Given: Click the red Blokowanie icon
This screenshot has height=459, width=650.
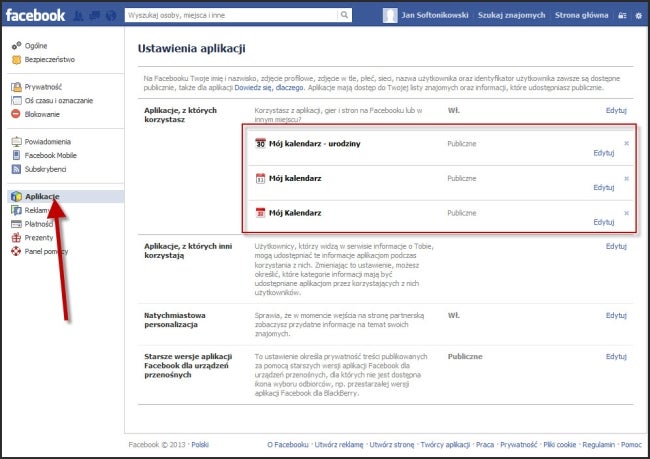Looking at the screenshot, I should coord(16,114).
